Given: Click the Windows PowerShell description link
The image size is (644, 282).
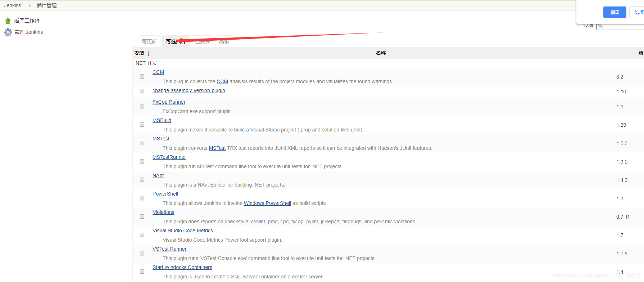Looking at the screenshot, I should click(x=267, y=203).
